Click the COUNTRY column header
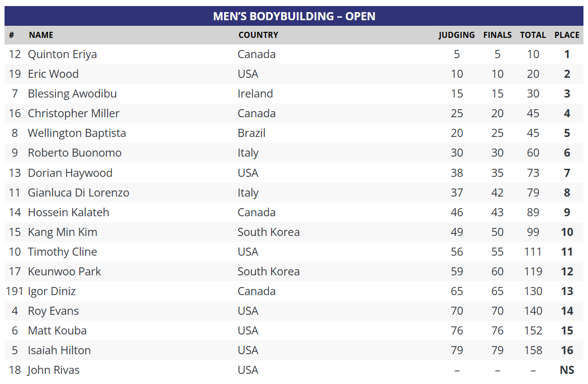 [258, 35]
